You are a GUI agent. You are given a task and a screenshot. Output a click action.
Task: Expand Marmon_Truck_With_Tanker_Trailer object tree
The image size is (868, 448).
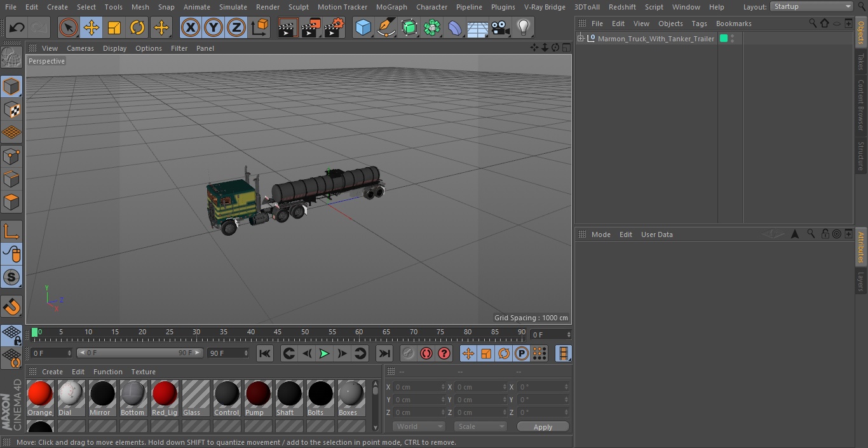(580, 39)
